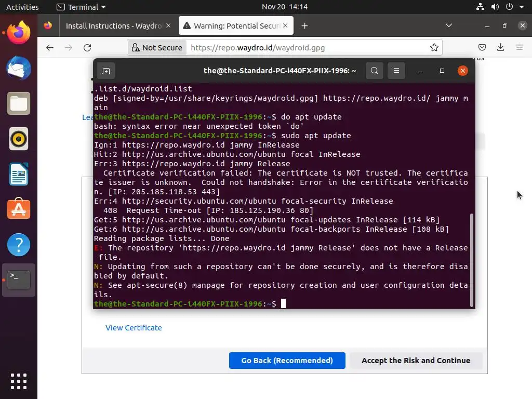
Task: Open Ubuntu Software from the dock
Action: tap(19, 209)
